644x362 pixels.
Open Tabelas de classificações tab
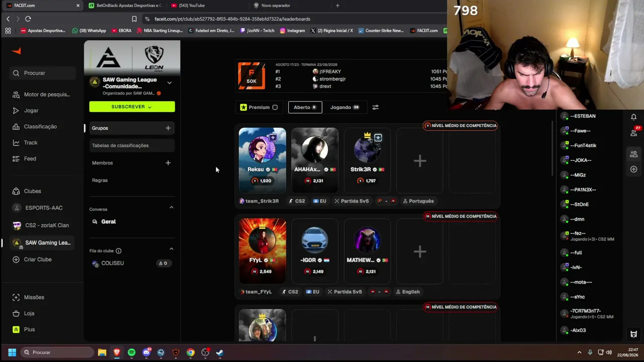click(132, 146)
